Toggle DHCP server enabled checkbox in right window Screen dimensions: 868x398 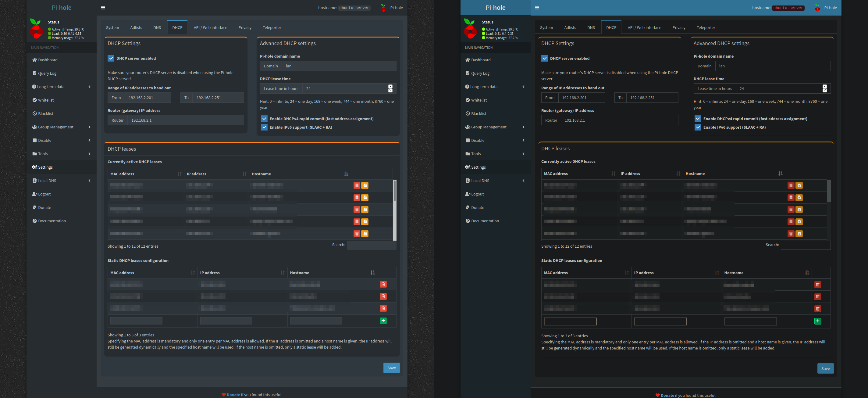pos(545,58)
